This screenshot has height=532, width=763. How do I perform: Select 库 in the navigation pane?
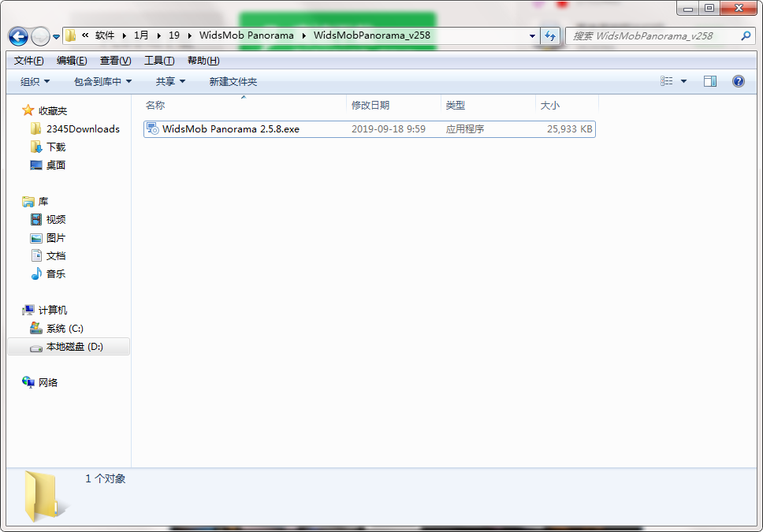pos(43,202)
